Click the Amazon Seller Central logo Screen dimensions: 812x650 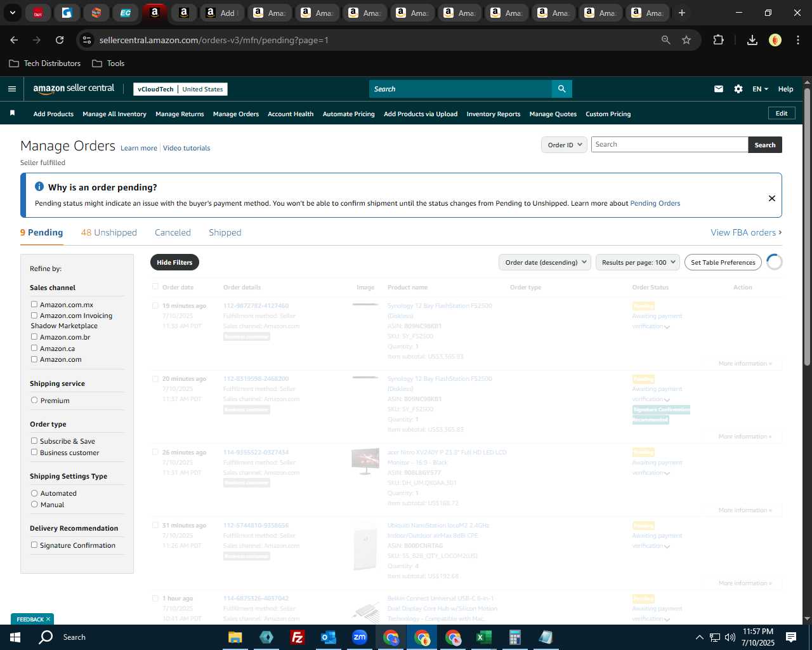[x=74, y=89]
